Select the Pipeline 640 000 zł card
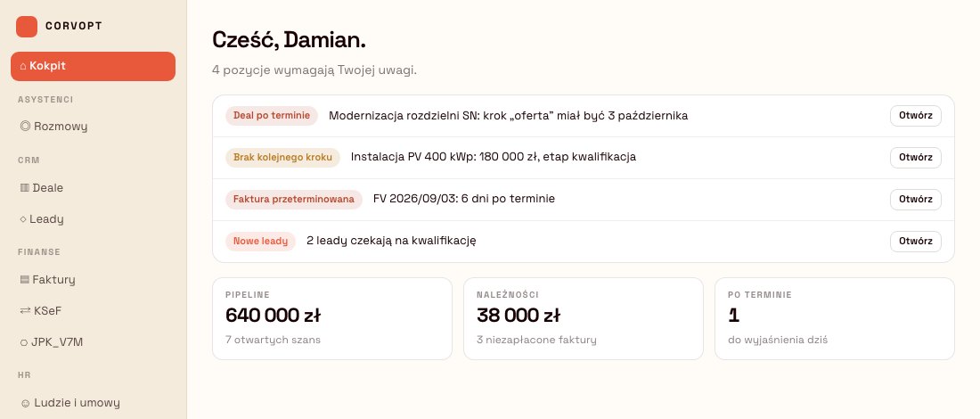 pos(332,319)
